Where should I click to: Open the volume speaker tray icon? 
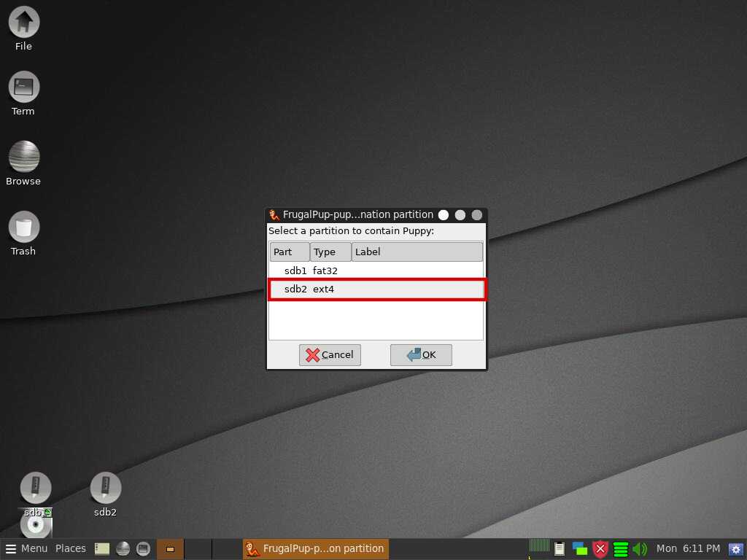pyautogui.click(x=640, y=549)
